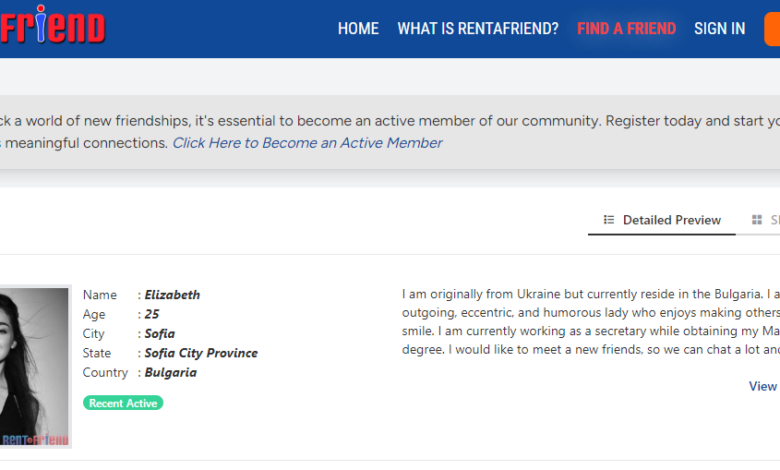
Task: Click Elizabeth's description paragraph
Action: coord(590,322)
